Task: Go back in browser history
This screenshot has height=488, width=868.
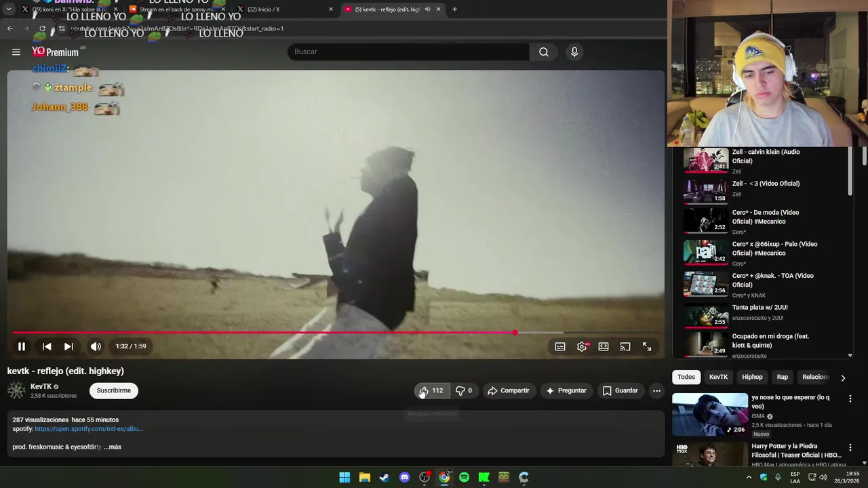Action: tap(9, 28)
